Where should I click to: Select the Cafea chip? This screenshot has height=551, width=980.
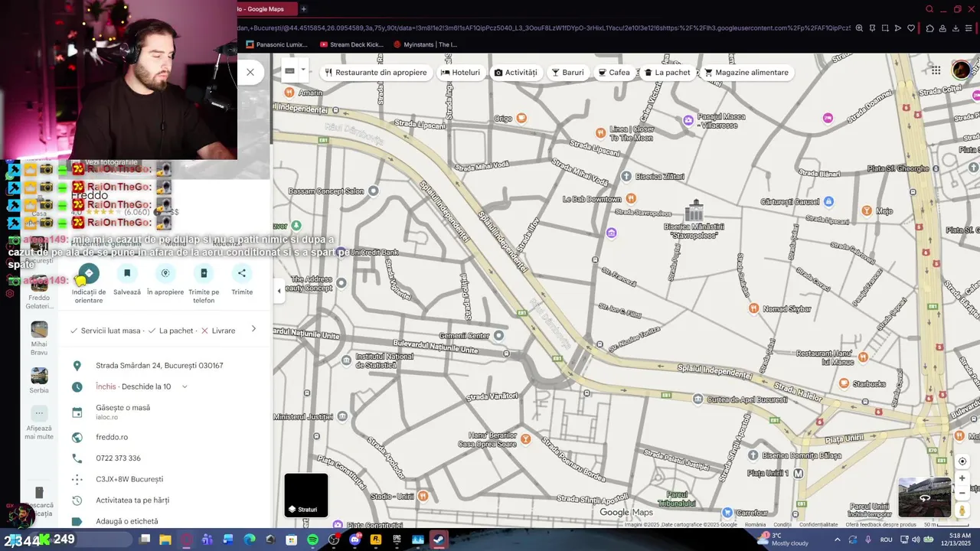pyautogui.click(x=614, y=73)
